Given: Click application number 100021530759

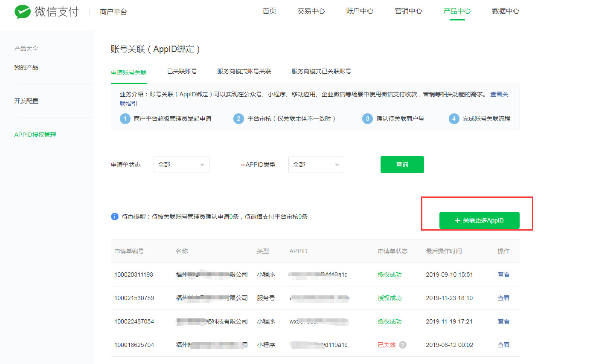Looking at the screenshot, I should (x=134, y=298).
